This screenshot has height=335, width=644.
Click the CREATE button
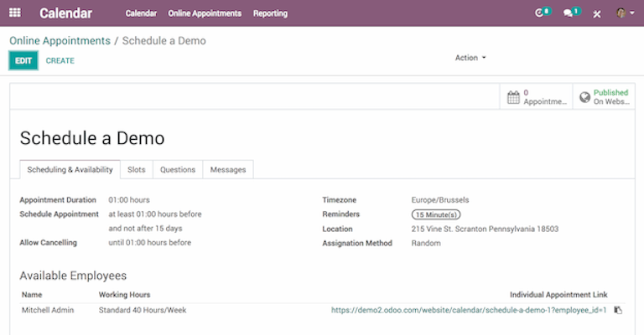tap(60, 60)
